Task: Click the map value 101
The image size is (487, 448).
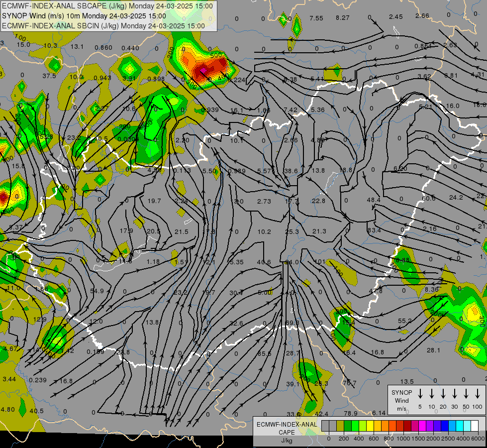Action: click(x=319, y=261)
